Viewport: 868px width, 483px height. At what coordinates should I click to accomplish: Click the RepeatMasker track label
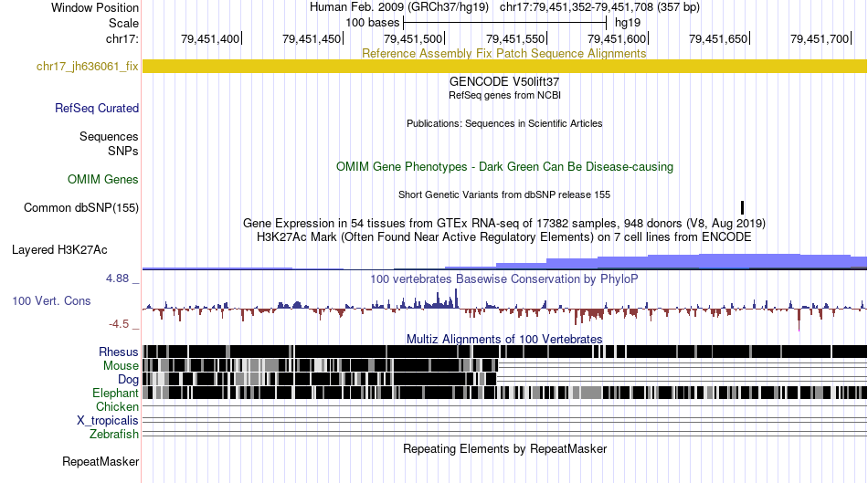tap(101, 461)
